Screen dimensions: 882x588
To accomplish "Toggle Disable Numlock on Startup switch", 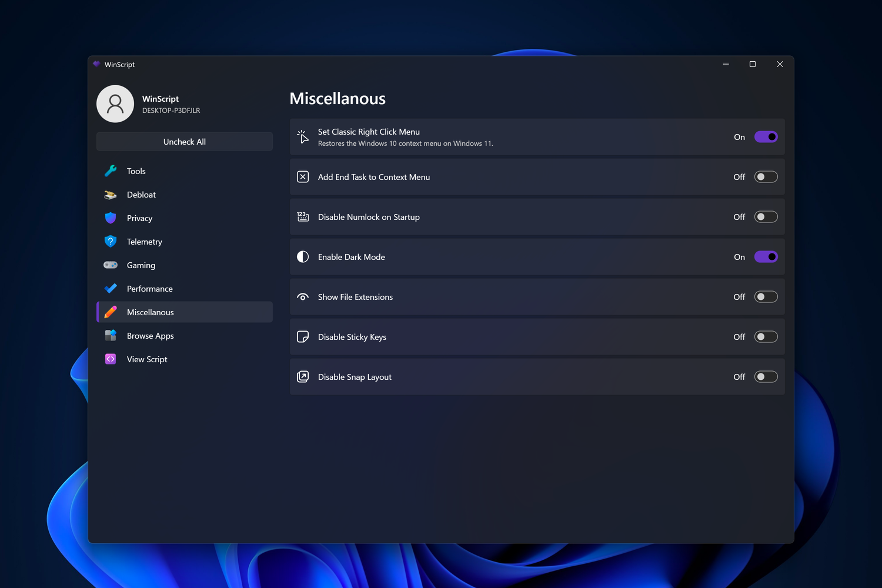I will click(x=766, y=217).
